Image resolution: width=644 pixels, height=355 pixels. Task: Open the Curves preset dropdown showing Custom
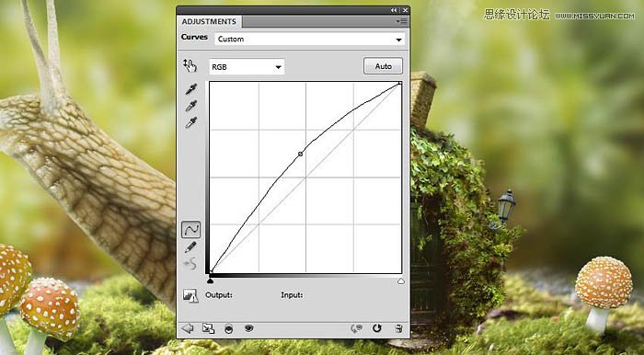pos(309,39)
